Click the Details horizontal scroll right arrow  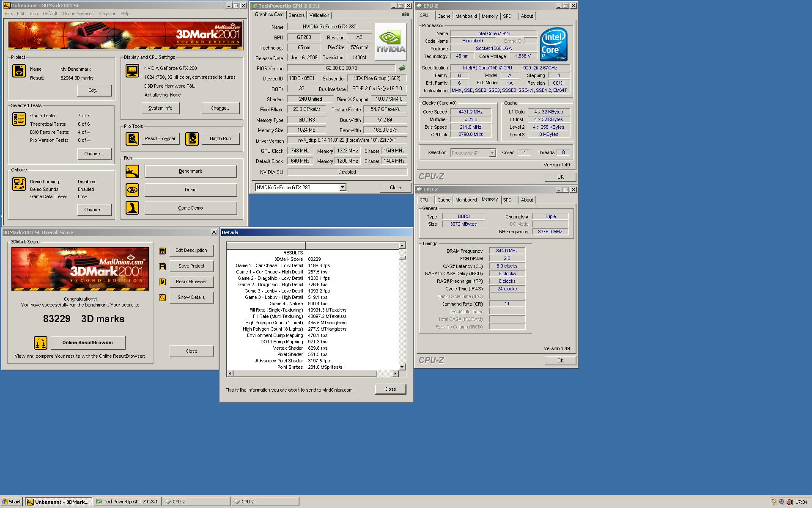pyautogui.click(x=395, y=374)
